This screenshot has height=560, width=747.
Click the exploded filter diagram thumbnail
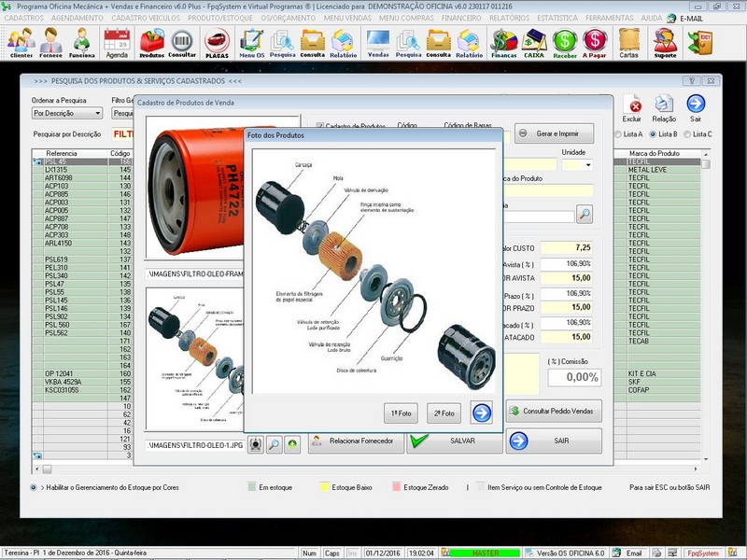click(x=195, y=359)
